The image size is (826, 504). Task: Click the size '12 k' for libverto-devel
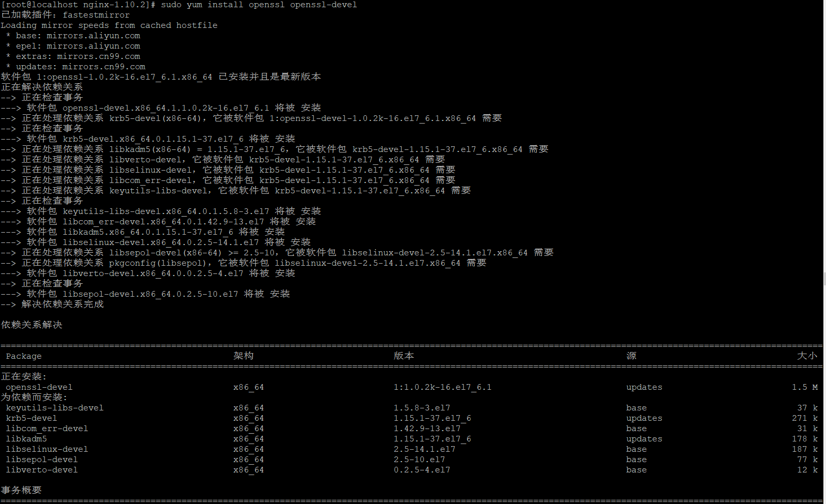[x=807, y=470]
